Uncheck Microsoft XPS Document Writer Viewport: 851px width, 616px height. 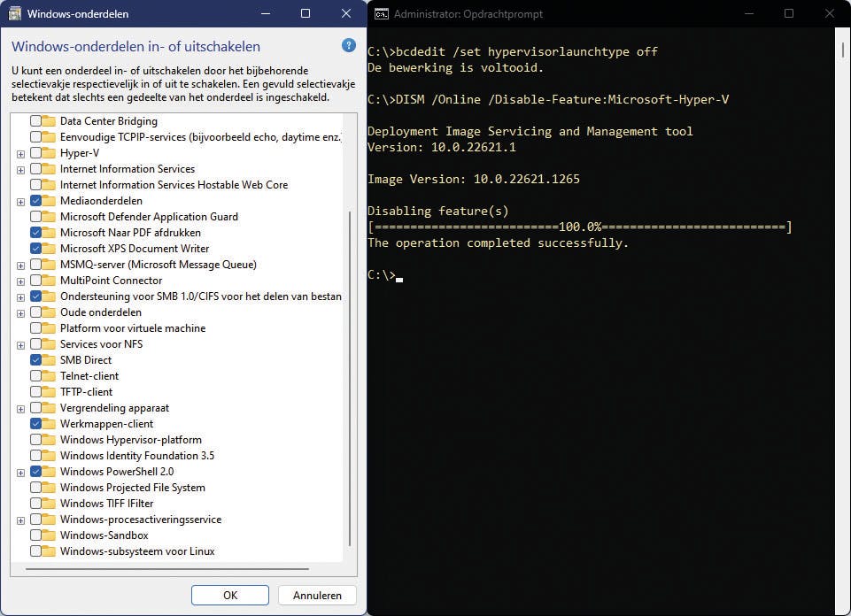tap(35, 249)
